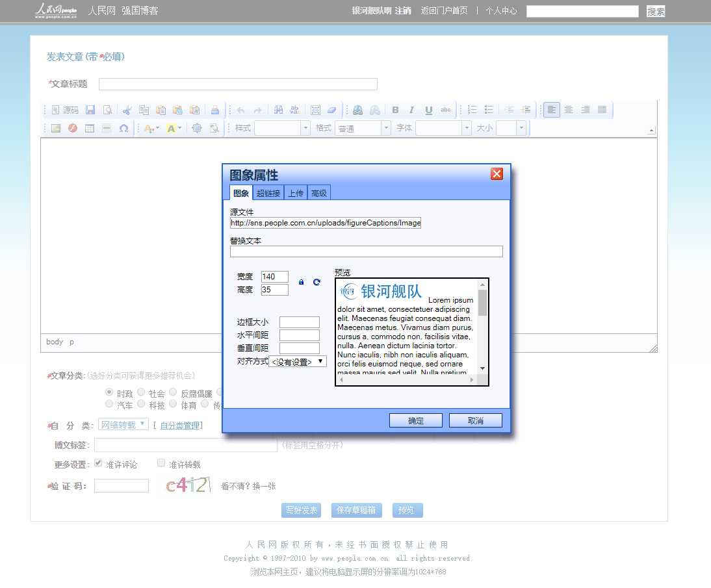
Task: Click the insert table icon
Action: coord(90,128)
